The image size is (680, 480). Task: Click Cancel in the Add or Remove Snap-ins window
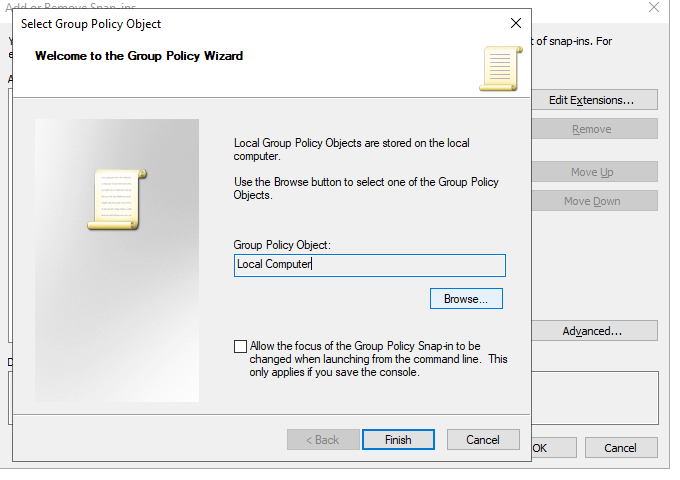click(621, 448)
